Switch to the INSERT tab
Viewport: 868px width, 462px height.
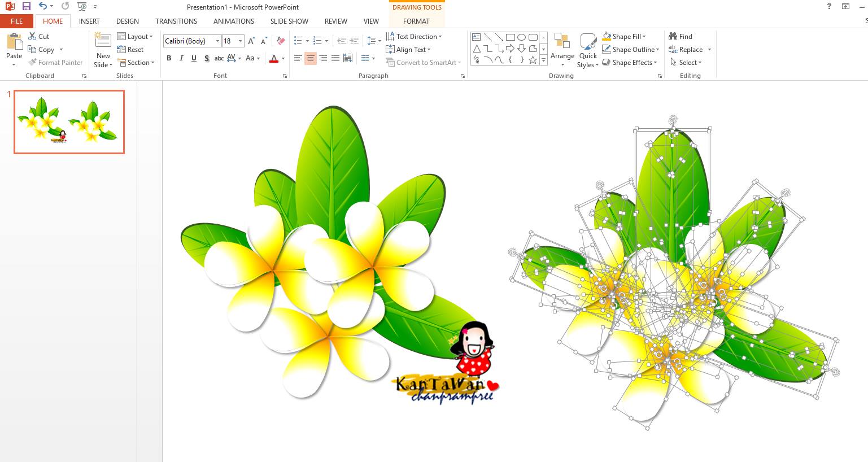(89, 21)
